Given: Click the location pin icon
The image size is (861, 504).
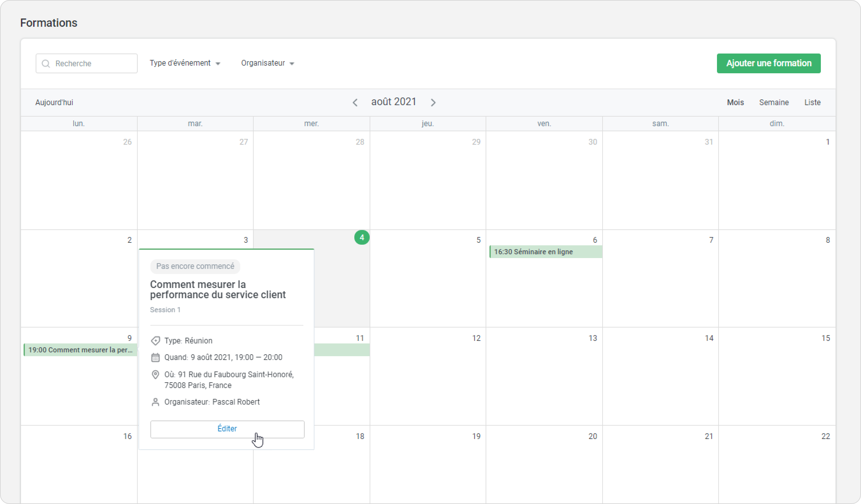Looking at the screenshot, I should [x=156, y=375].
